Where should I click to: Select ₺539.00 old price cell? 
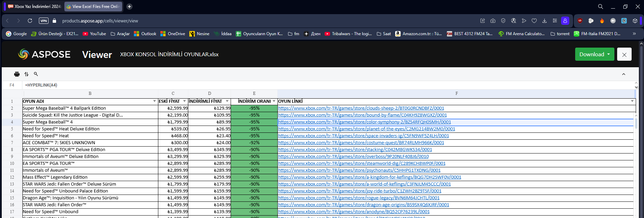173,129
